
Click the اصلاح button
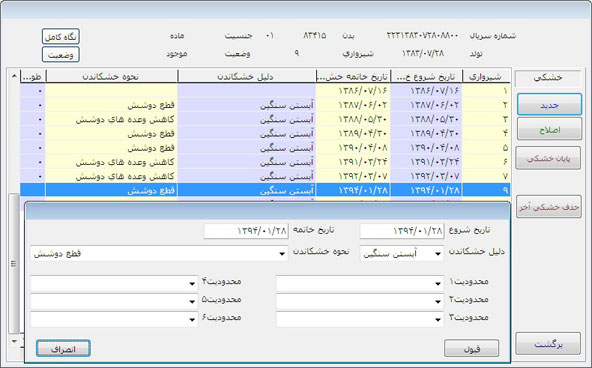[549, 129]
